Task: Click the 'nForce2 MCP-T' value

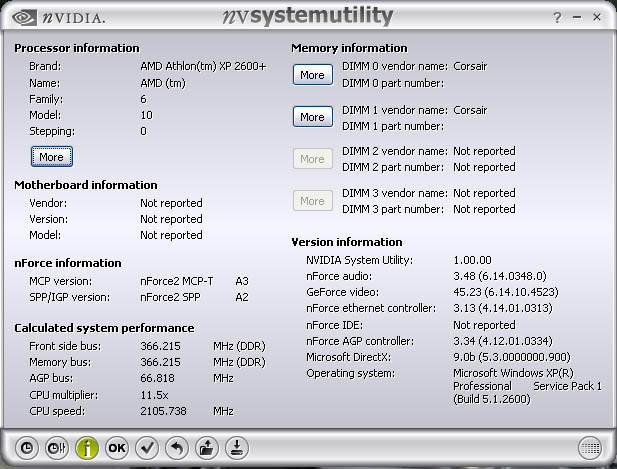Action: pos(177,281)
